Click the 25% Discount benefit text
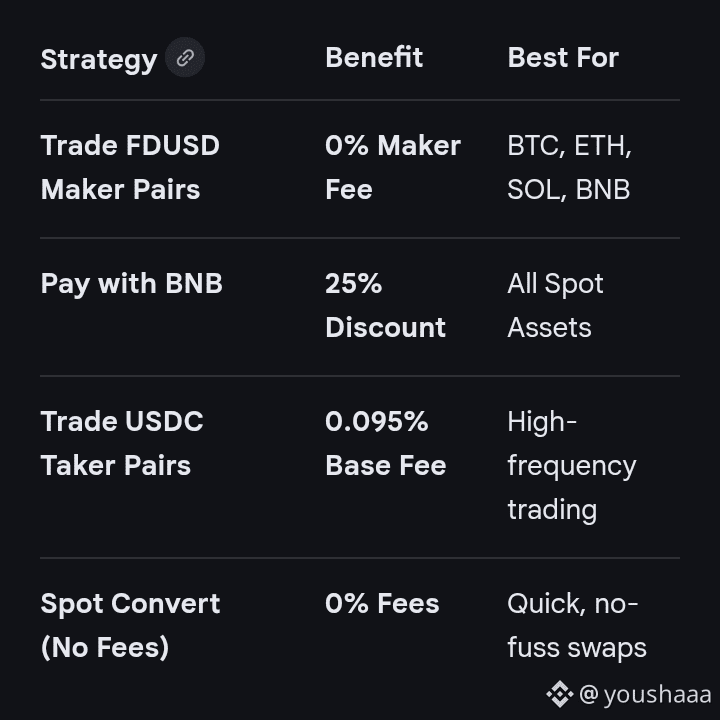The width and height of the screenshot is (720, 720). pyautogui.click(x=385, y=305)
